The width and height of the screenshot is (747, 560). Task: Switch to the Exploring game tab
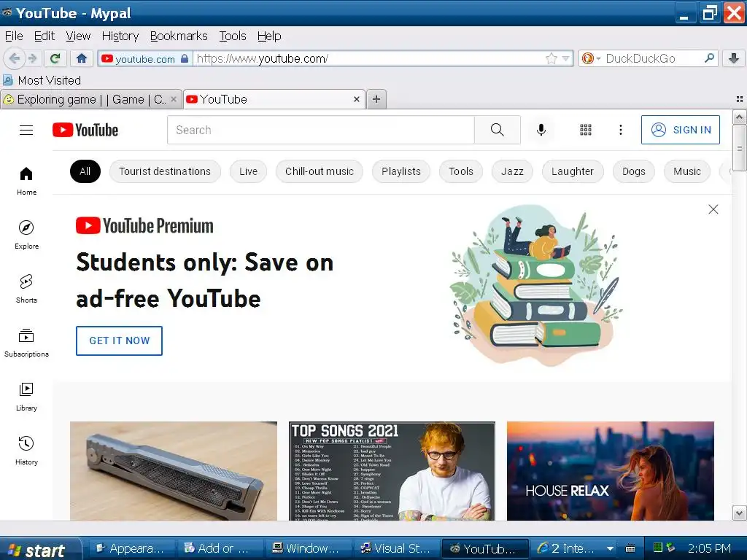[x=91, y=99]
